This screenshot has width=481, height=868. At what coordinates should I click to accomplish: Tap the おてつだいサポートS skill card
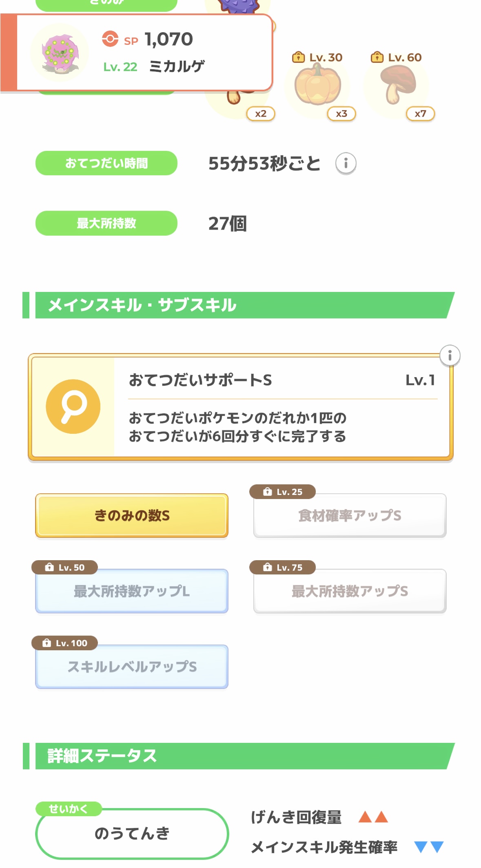pos(282,407)
